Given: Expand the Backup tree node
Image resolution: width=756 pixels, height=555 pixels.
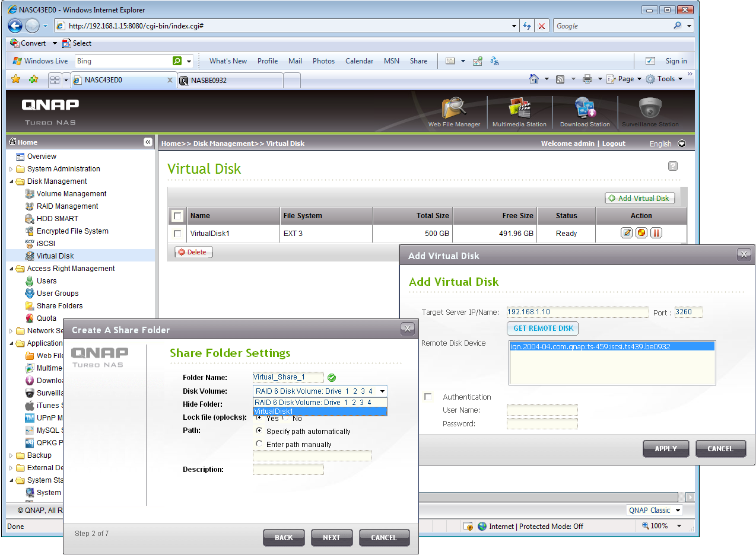Looking at the screenshot, I should point(11,455).
